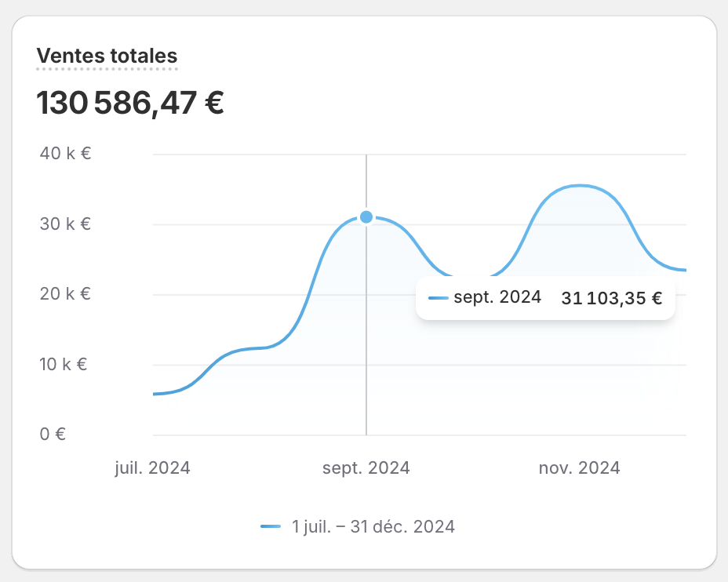Click the 20 k € y-axis label
The height and width of the screenshot is (582, 728).
[65, 294]
